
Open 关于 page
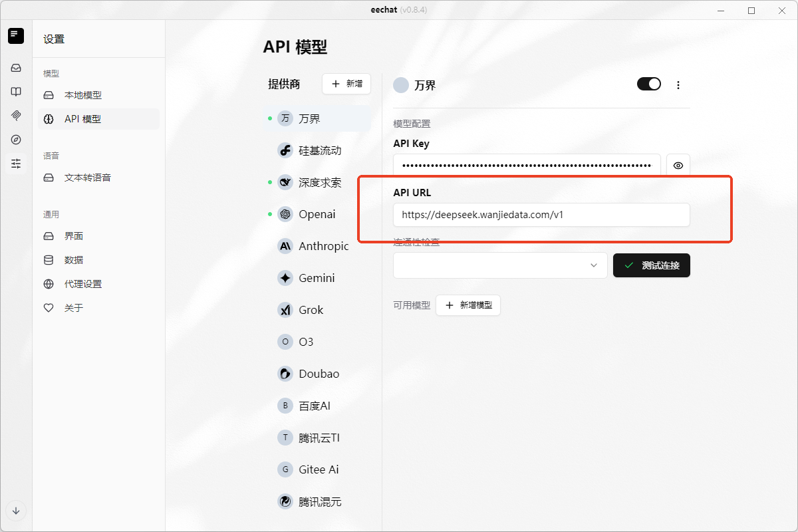tap(98, 308)
